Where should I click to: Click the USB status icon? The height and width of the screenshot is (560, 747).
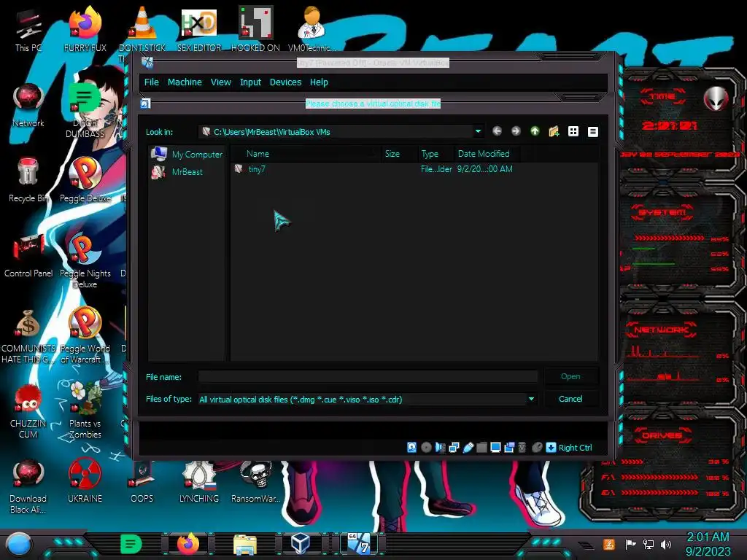coord(468,447)
